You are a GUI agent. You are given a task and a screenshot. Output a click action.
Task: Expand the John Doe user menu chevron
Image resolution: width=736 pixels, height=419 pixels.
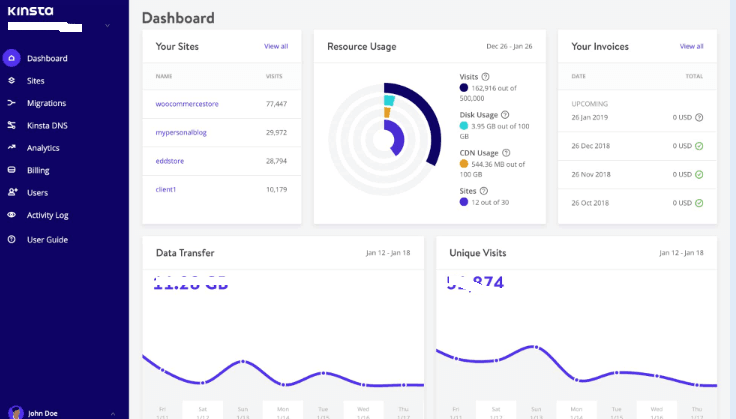click(x=113, y=413)
